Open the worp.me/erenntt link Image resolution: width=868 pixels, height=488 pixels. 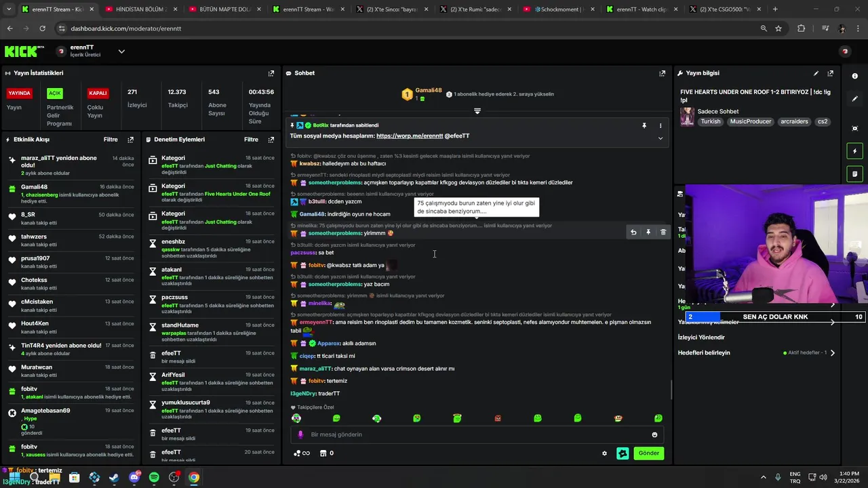click(410, 136)
